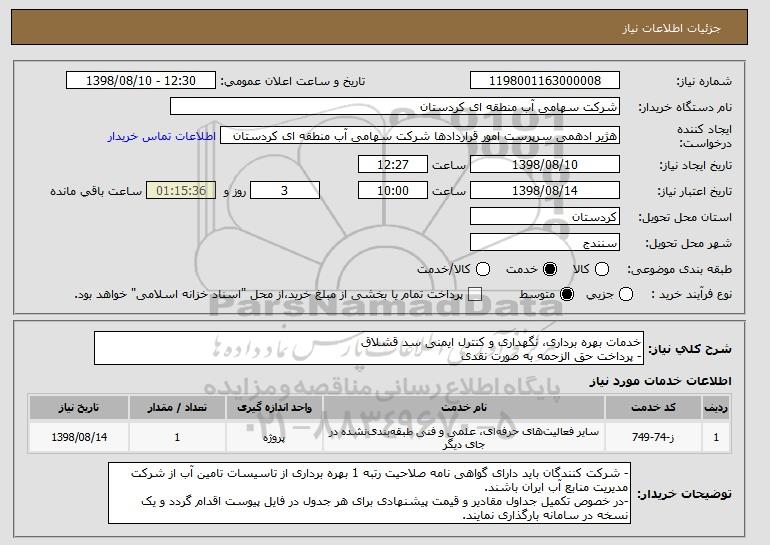Click the نام خدمت column header

pyautogui.click(x=464, y=408)
